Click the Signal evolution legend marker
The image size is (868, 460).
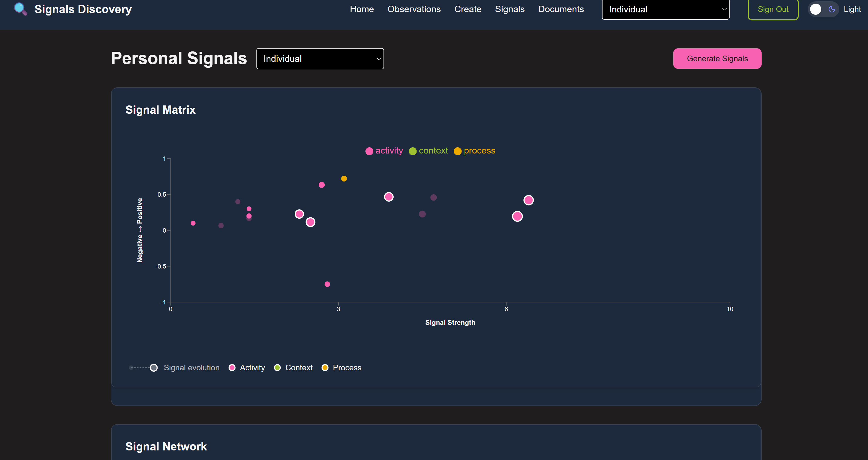pos(153,367)
